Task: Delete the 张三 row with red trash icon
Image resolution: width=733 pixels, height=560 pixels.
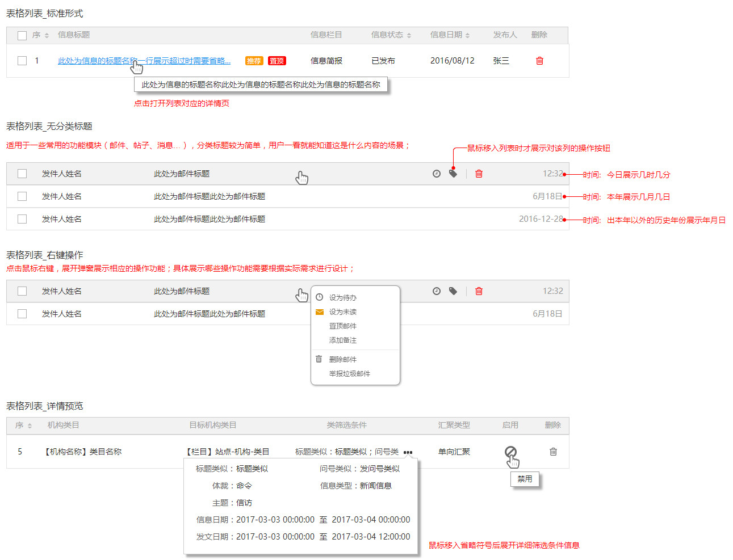Action: (539, 61)
